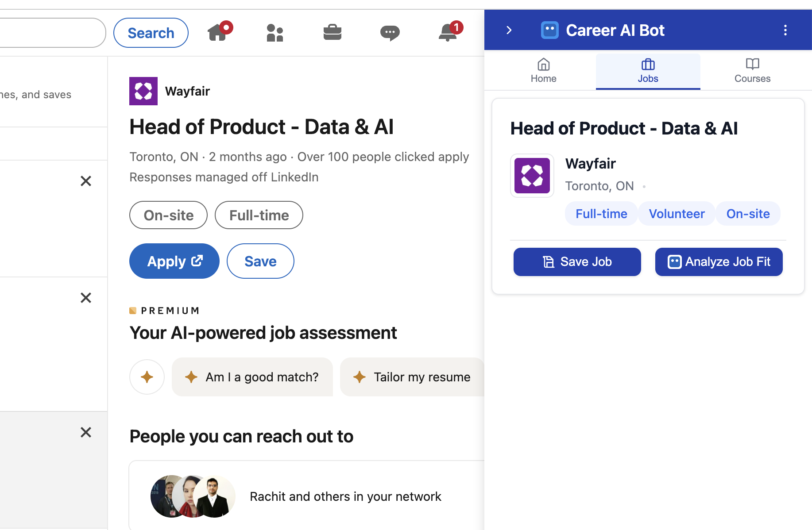Click the gold sparkle AI assessment icon
812x530 pixels.
click(147, 377)
